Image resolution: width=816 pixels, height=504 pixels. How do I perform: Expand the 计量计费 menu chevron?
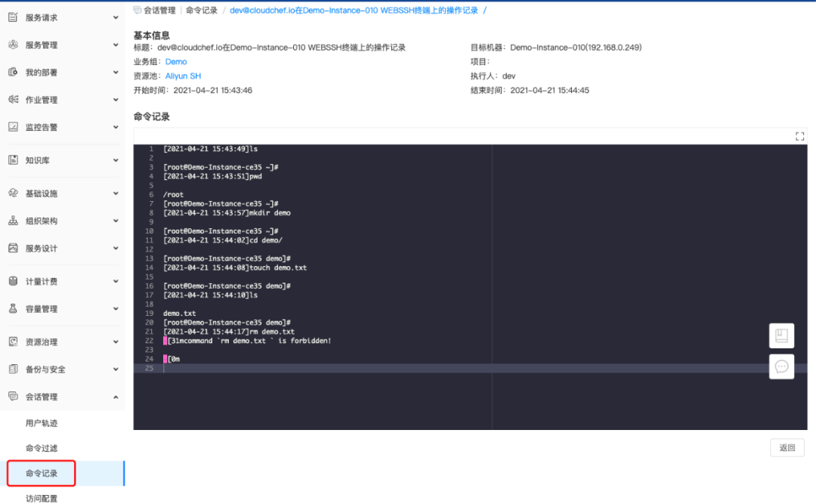[116, 281]
